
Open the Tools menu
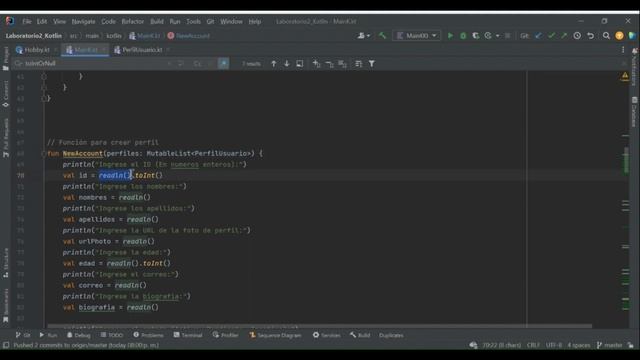click(x=193, y=21)
